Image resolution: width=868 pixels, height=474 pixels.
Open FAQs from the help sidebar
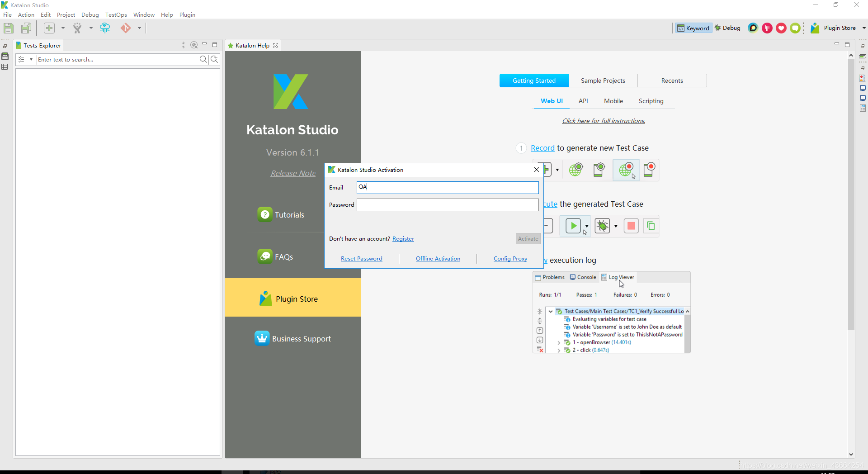tap(275, 256)
